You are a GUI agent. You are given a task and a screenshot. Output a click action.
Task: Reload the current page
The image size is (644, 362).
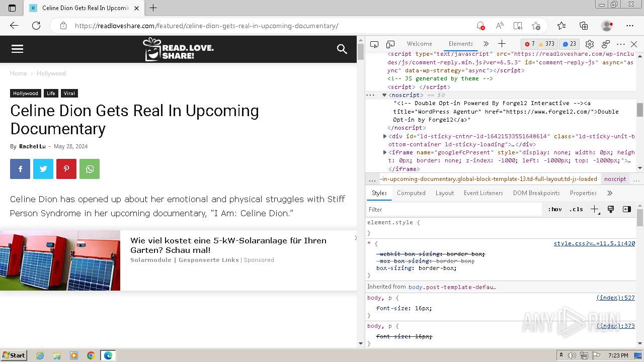coord(36,26)
